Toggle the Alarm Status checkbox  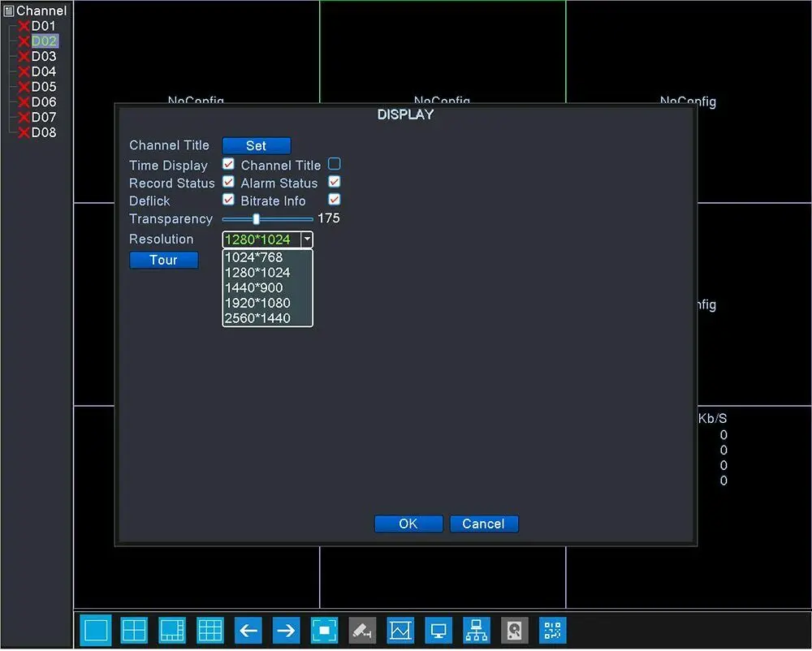[x=335, y=182]
